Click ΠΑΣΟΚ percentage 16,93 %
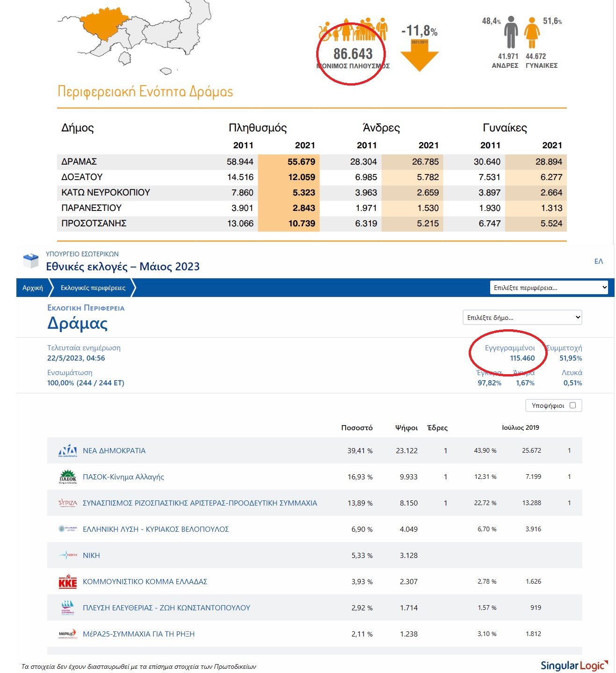616x673 pixels. (360, 477)
